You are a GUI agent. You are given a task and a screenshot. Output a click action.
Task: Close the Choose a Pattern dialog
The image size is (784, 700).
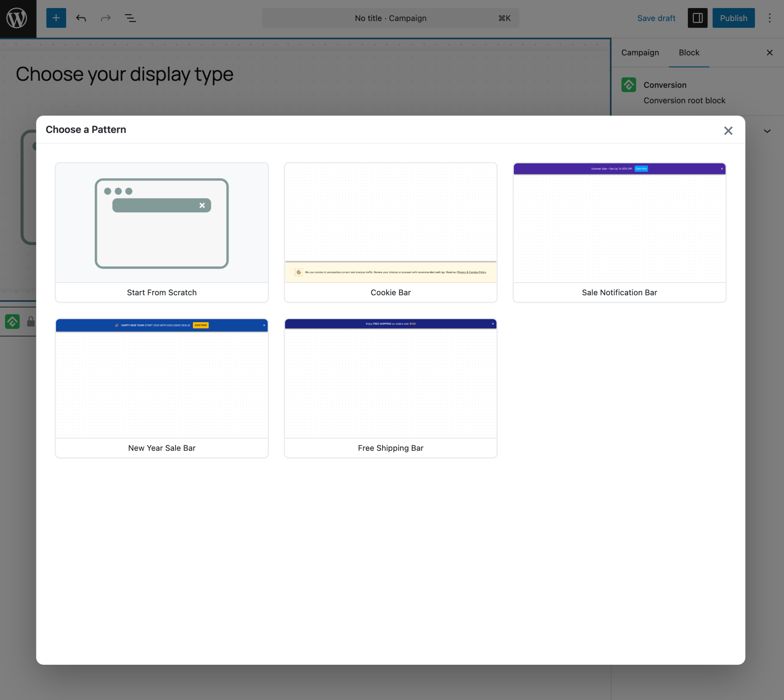(x=728, y=131)
